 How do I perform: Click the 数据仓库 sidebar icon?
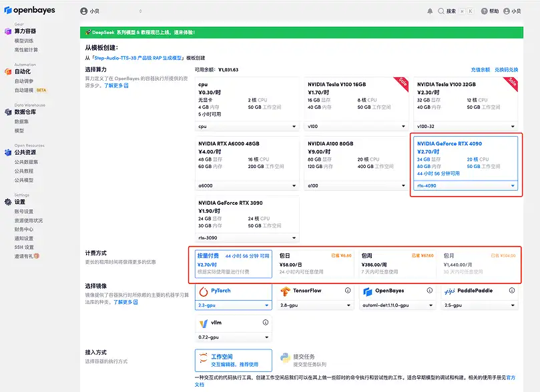tap(8, 112)
